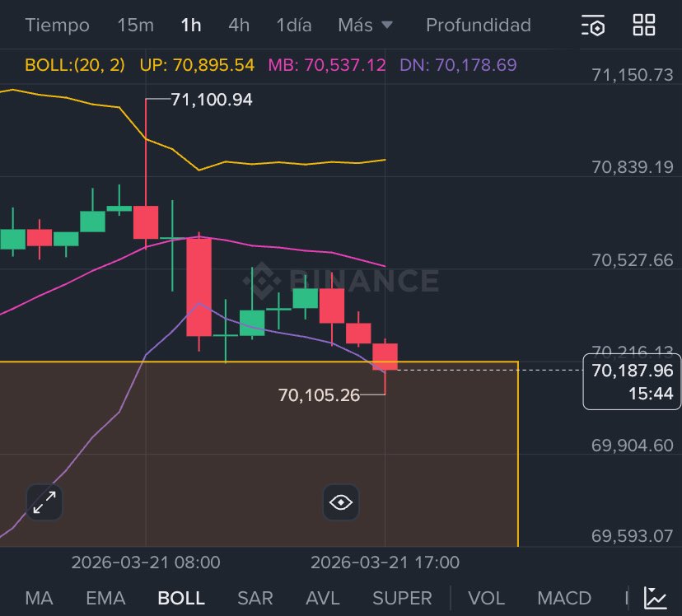
Task: Open the Profundidad depth view
Action: pos(479,26)
